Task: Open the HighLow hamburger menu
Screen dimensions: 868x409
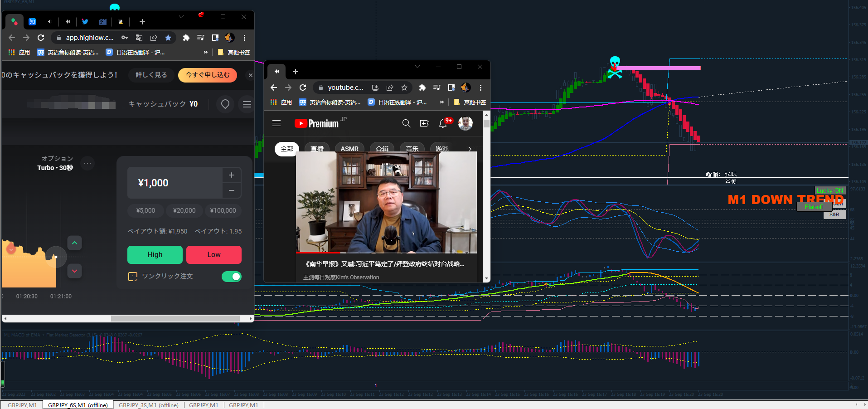Action: point(247,104)
